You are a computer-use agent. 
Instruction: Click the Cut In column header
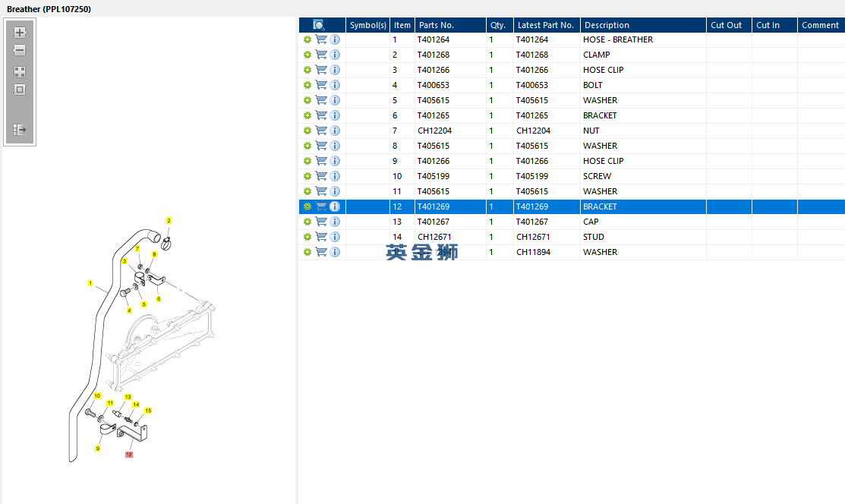[x=774, y=25]
